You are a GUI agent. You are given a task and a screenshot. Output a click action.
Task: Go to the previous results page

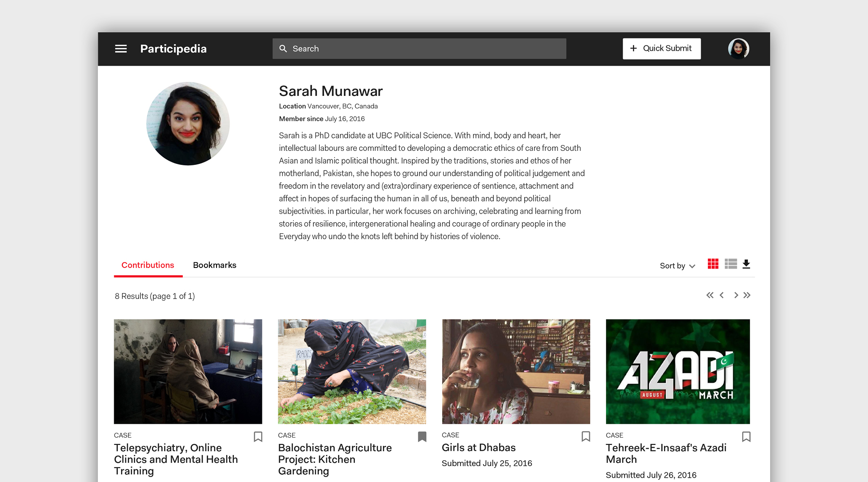[x=722, y=295]
